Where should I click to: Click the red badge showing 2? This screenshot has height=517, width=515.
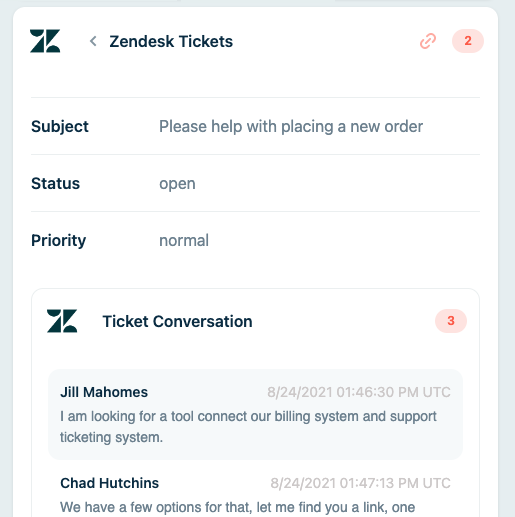point(468,41)
